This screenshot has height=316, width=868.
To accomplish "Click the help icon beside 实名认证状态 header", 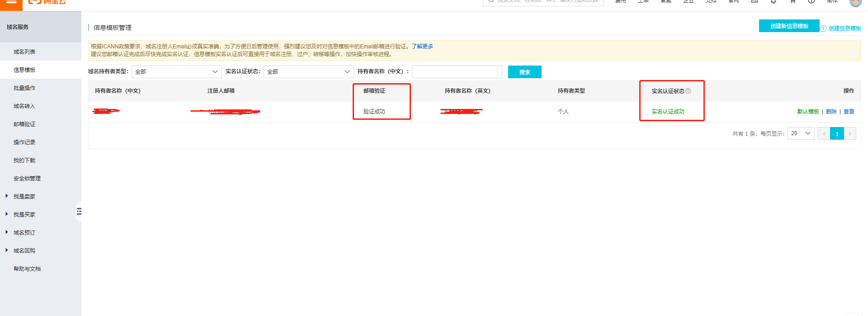I will click(688, 91).
